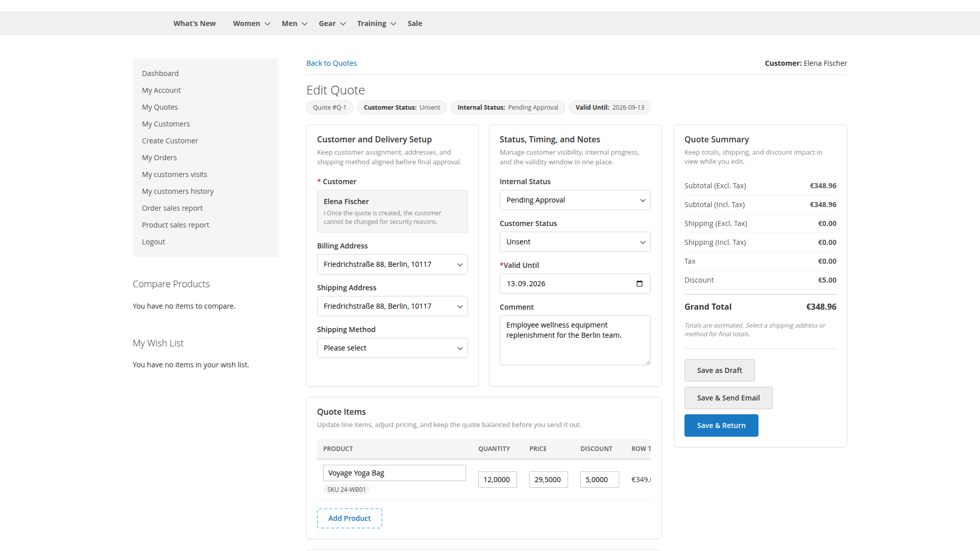Open the What's New menu item
This screenshot has width=980, height=551.
pos(194,23)
